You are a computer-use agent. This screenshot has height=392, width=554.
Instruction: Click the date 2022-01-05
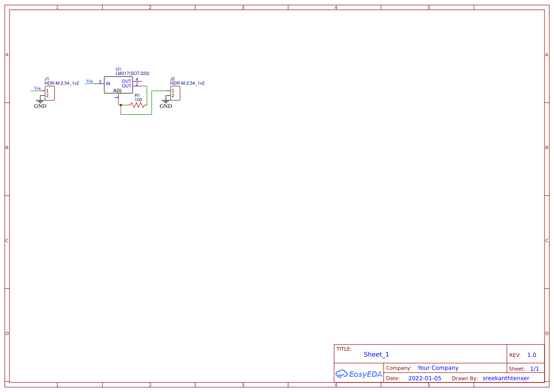point(425,378)
